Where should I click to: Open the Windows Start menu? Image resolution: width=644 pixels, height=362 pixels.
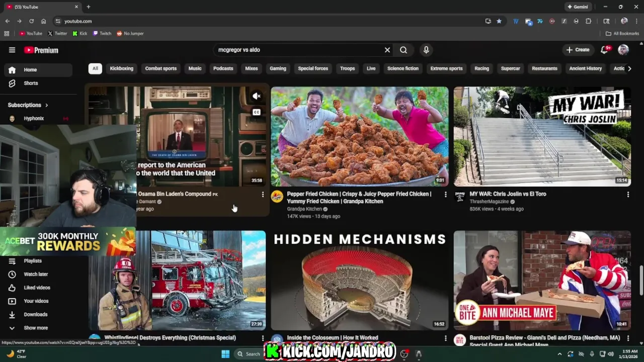(x=225, y=354)
